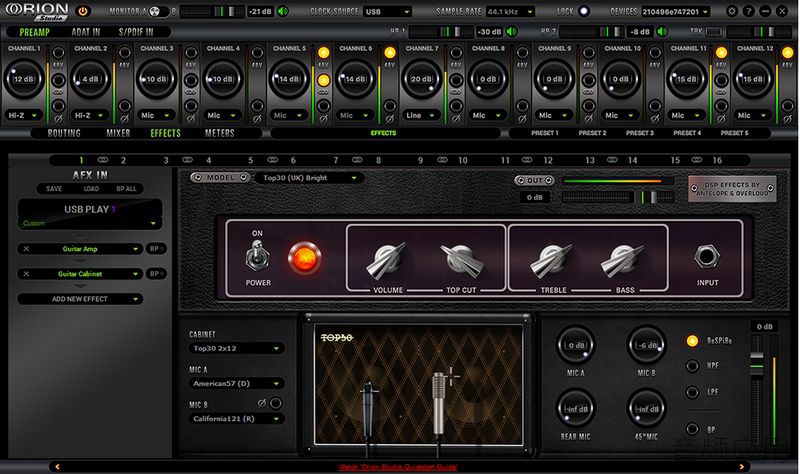Viewport: 800px width, 474px height.
Task: Disable 48V phantom power on Channel 6
Action: point(390,53)
